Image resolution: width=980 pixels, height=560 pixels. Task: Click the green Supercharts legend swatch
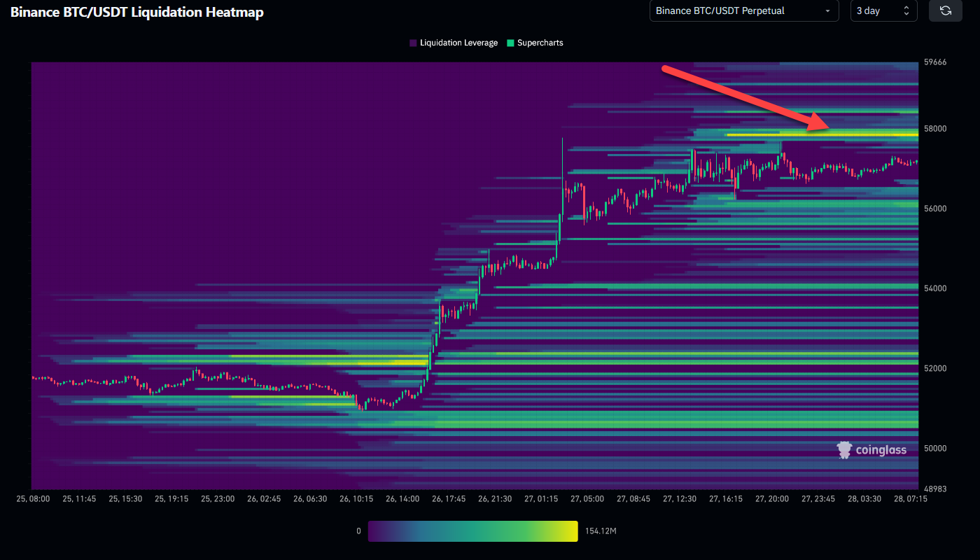[x=510, y=43]
